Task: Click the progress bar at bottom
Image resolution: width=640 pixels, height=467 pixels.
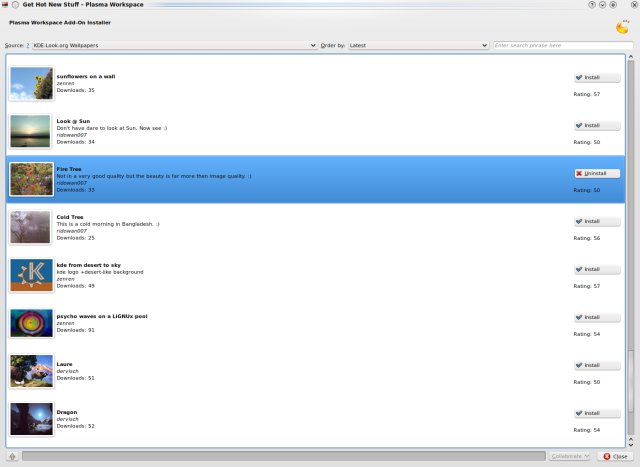Action: pos(284,456)
